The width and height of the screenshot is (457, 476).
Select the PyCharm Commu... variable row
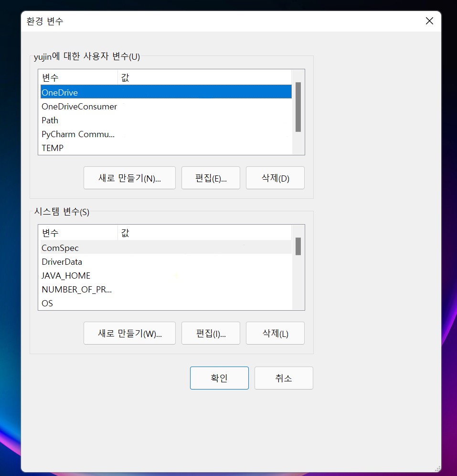pos(166,134)
